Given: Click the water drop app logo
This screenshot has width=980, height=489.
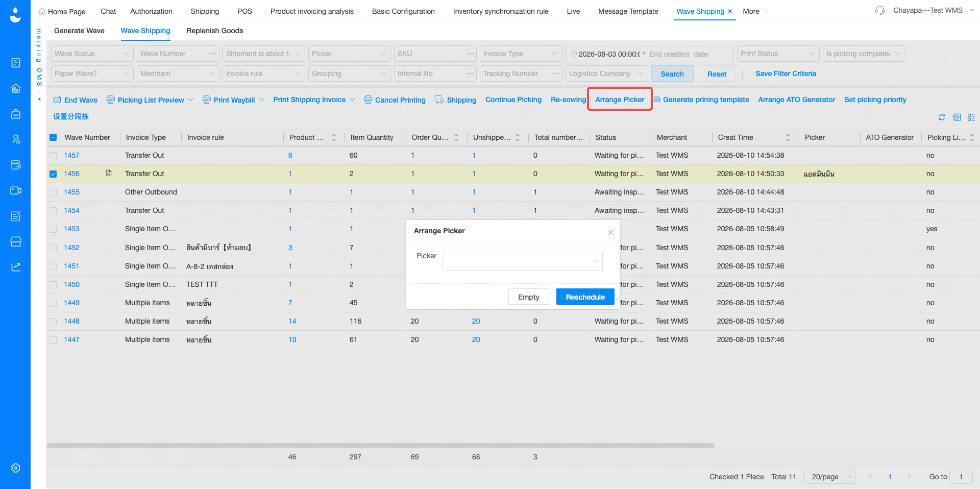Looking at the screenshot, I should 15,15.
